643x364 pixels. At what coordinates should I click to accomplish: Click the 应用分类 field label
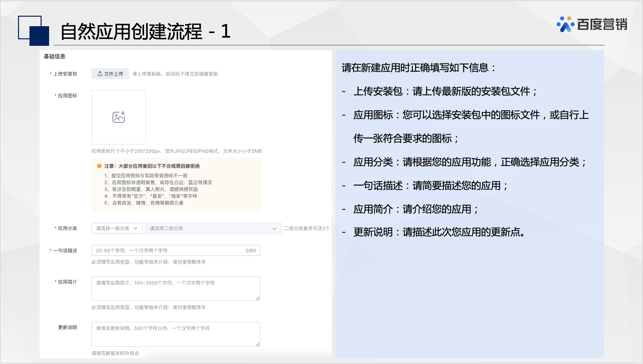(67, 228)
